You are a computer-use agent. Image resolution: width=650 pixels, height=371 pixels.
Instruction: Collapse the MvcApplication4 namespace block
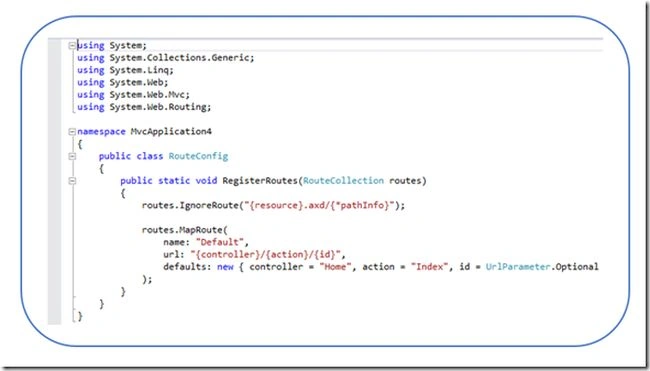pos(72,131)
